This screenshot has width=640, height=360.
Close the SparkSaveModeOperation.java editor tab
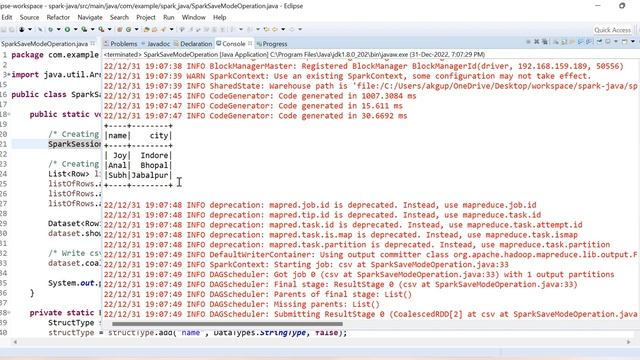(x=93, y=43)
